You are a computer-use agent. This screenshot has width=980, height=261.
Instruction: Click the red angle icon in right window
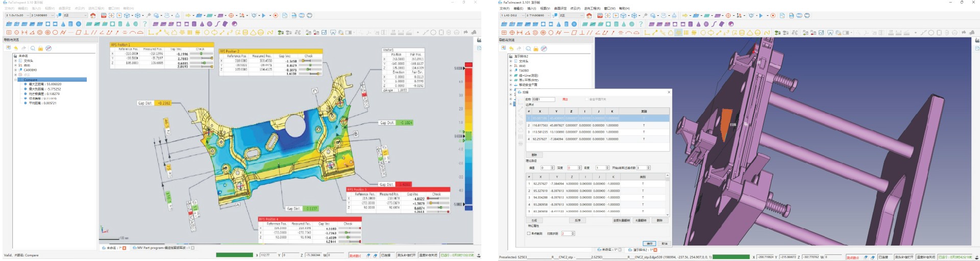click(x=598, y=33)
